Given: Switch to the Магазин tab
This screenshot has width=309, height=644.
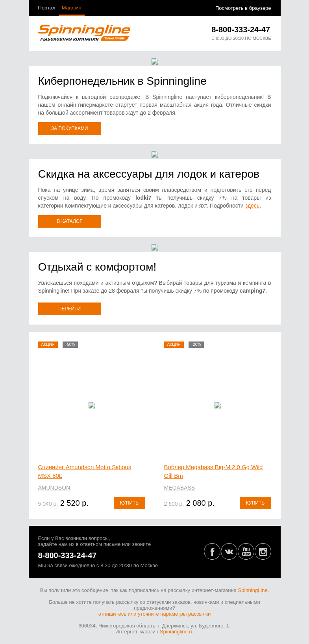Looking at the screenshot, I should [x=71, y=8].
